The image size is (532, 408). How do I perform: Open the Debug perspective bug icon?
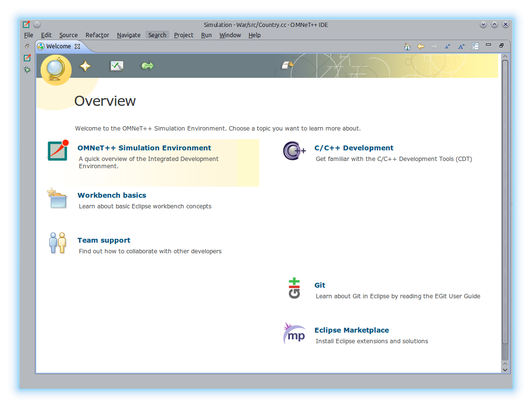pos(27,70)
